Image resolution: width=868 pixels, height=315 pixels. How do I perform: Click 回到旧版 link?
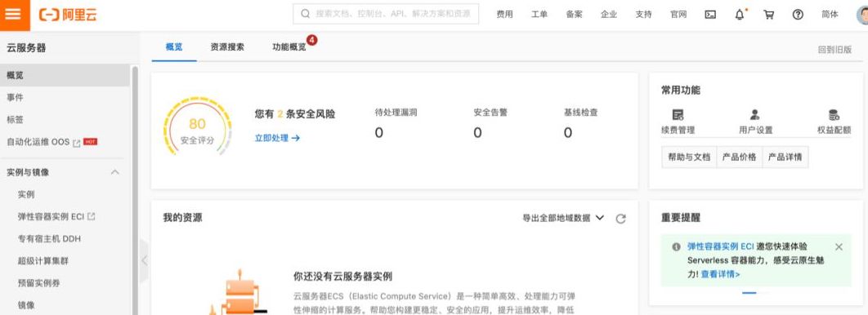pyautogui.click(x=834, y=50)
